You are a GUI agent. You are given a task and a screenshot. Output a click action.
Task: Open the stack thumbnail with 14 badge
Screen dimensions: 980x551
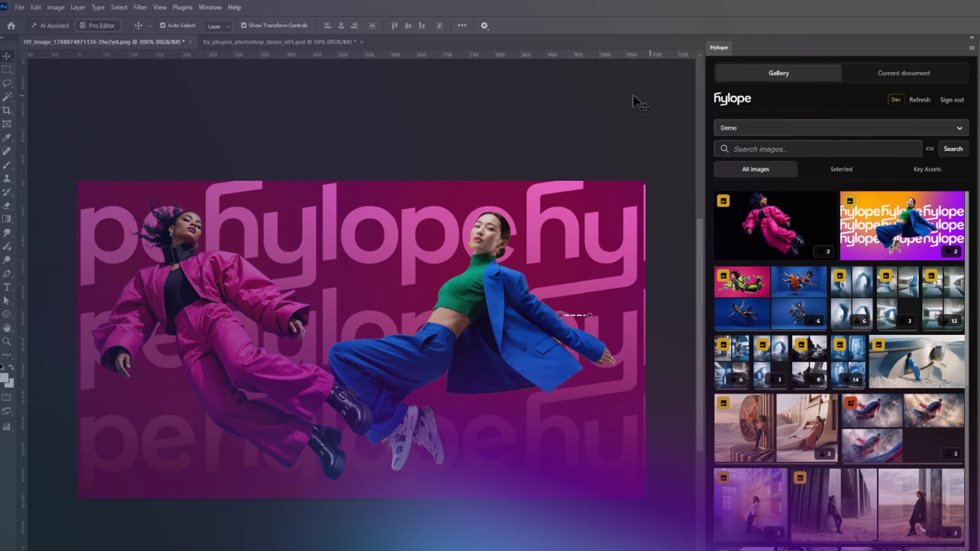(848, 361)
